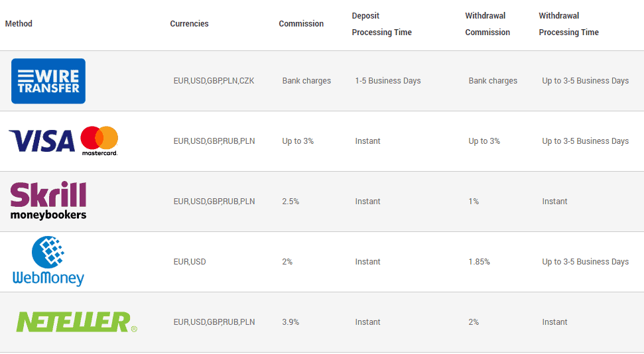Select Wire Transfer currencies EUR,USD,GBP,PLN,CZK cell
The image size is (644, 354).
(214, 81)
